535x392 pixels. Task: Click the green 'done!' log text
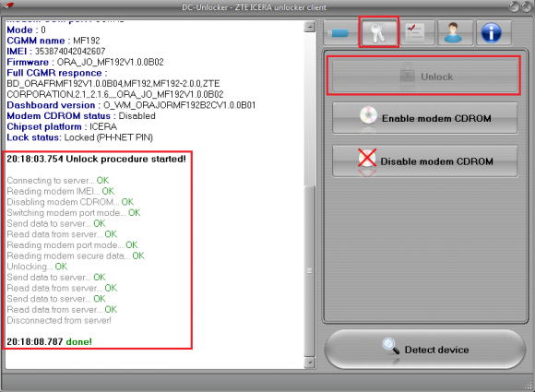point(78,341)
